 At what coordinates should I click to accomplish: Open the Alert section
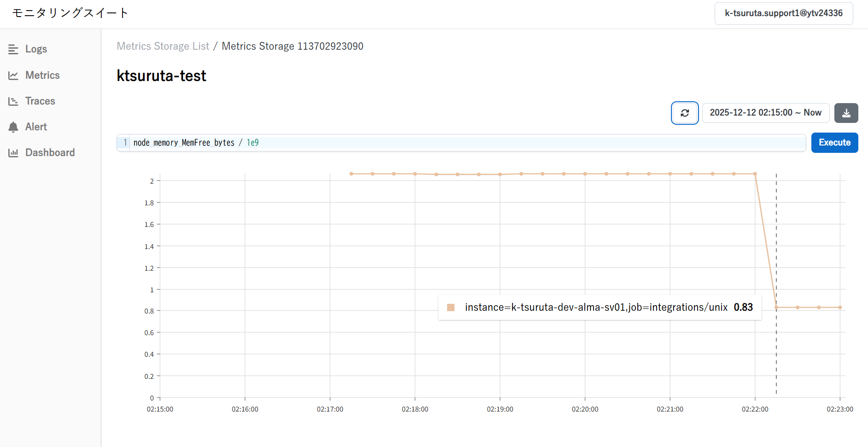[x=36, y=127]
